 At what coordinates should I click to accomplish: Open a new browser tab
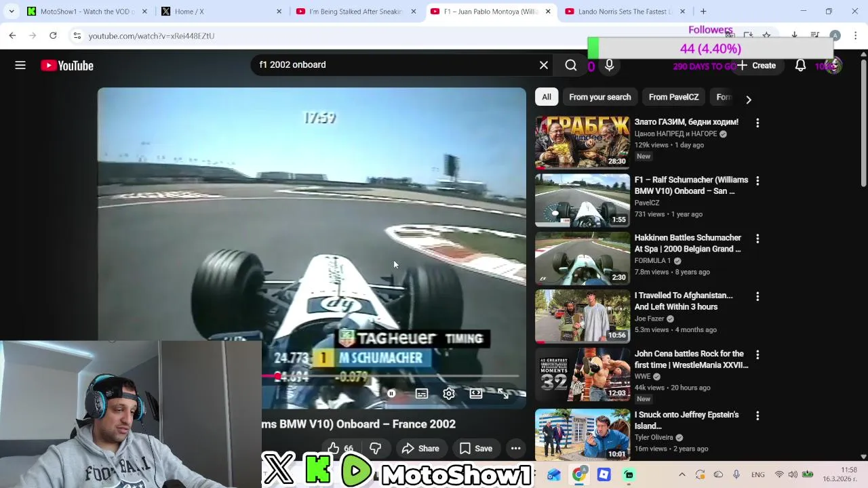(x=703, y=12)
